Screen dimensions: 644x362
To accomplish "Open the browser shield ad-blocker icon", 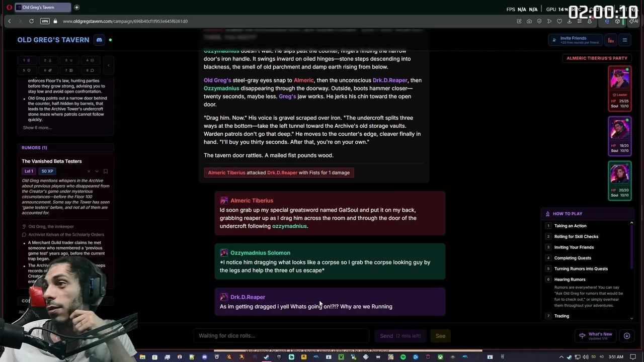I will pyautogui.click(x=539, y=21).
